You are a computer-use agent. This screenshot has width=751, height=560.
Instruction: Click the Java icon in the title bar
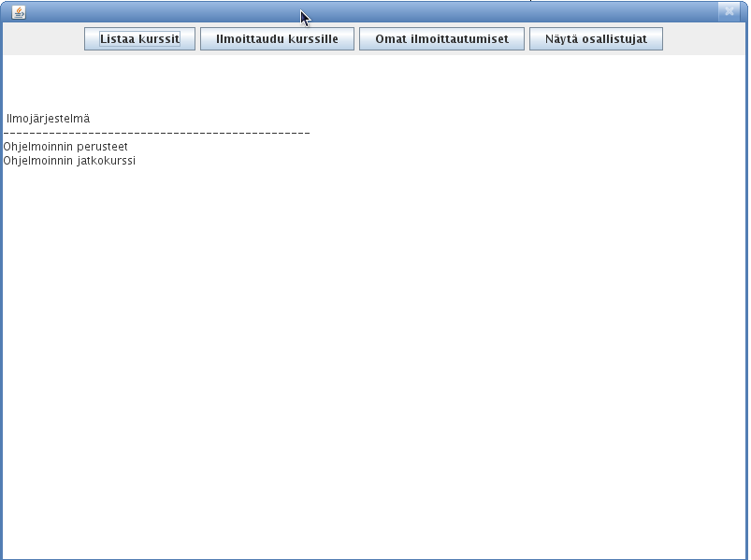(x=19, y=12)
